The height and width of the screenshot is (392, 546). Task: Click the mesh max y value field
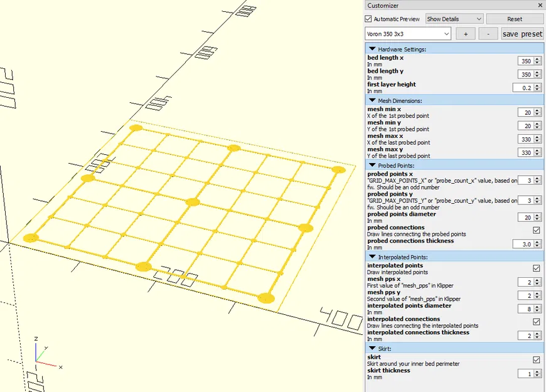(526, 152)
